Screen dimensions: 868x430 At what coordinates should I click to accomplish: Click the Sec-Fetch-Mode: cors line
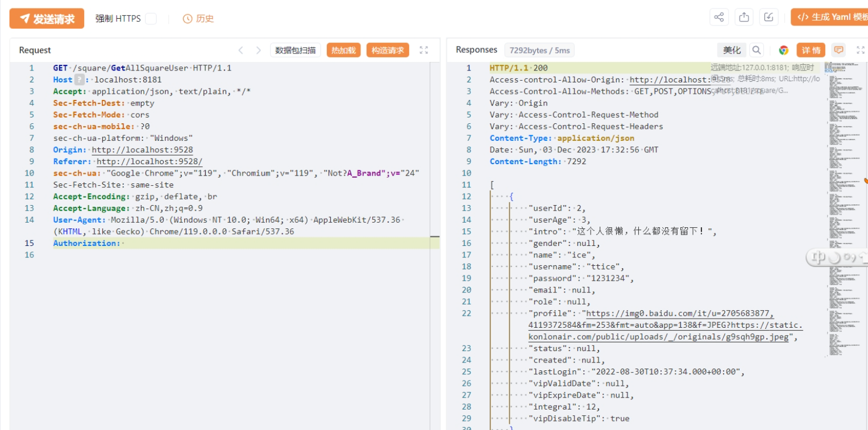click(x=101, y=115)
